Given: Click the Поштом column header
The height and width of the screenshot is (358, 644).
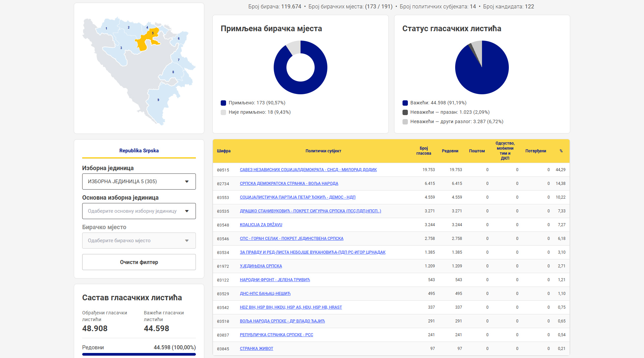Looking at the screenshot, I should (477, 151).
